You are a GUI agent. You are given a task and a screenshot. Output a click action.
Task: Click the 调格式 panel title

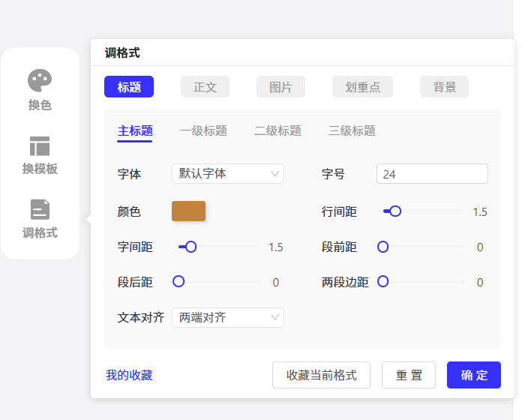[x=122, y=53]
